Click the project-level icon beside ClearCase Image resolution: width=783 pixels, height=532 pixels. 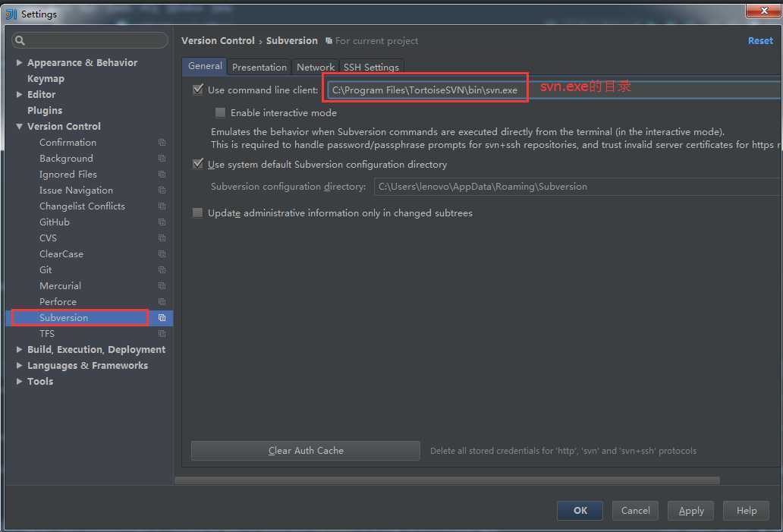tap(162, 253)
